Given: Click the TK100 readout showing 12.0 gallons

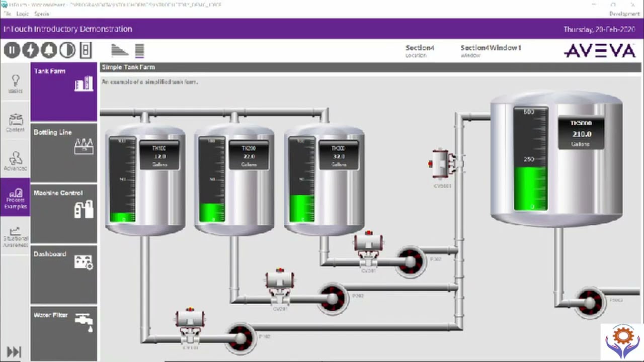Looking at the screenshot, I should pos(159,156).
